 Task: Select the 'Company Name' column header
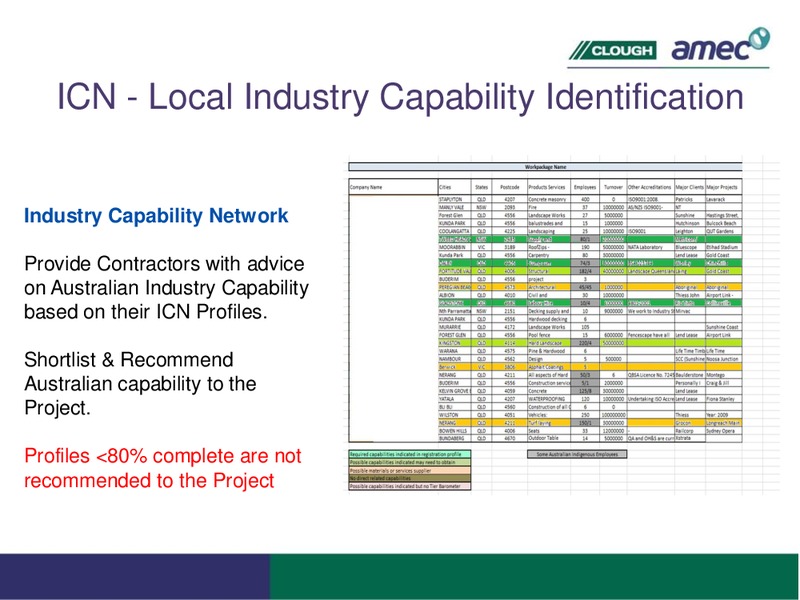tap(393, 187)
